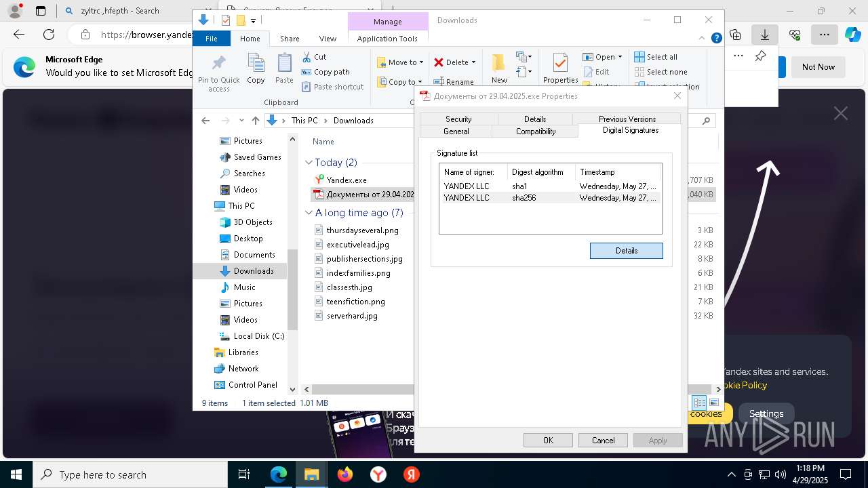Open Task View on the taskbar
Viewport: 868px width, 488px height.
pyautogui.click(x=244, y=474)
